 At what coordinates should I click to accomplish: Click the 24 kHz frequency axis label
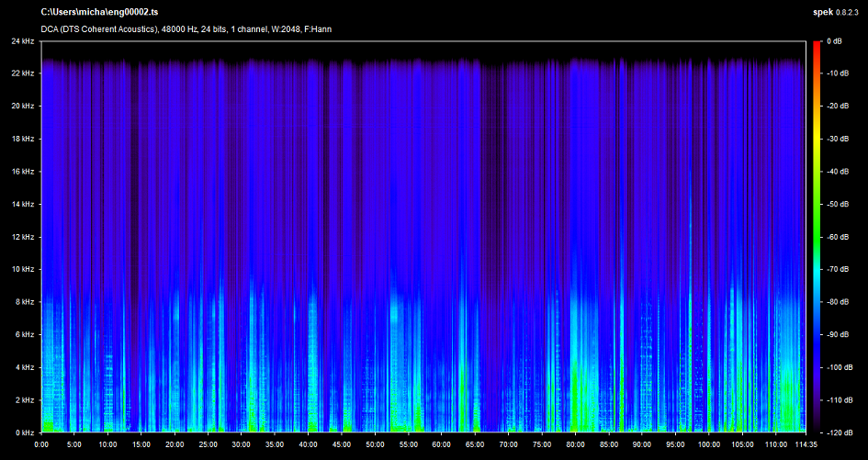(23, 41)
